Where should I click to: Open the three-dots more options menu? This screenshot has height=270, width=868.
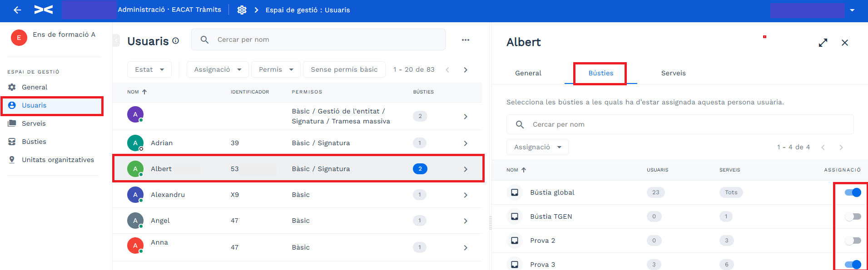(x=466, y=40)
